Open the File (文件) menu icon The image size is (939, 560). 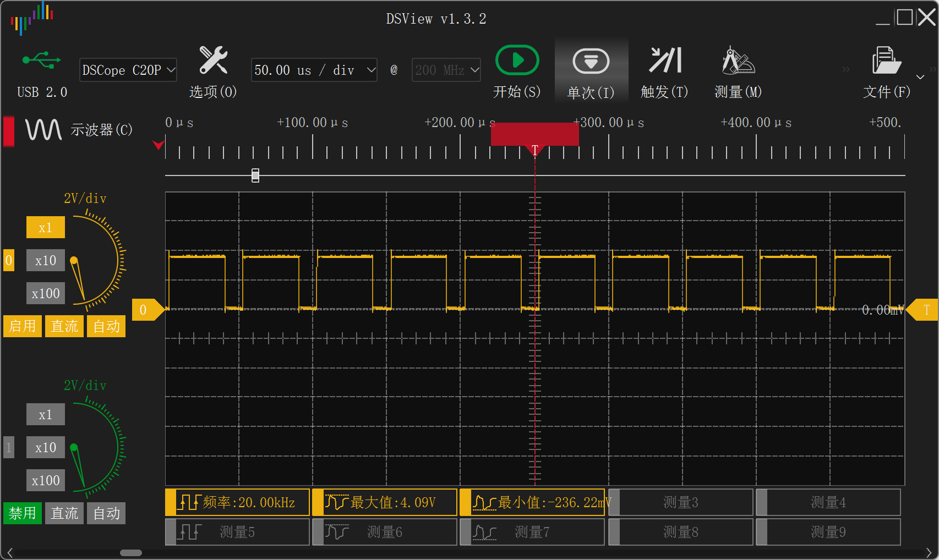pyautogui.click(x=886, y=60)
